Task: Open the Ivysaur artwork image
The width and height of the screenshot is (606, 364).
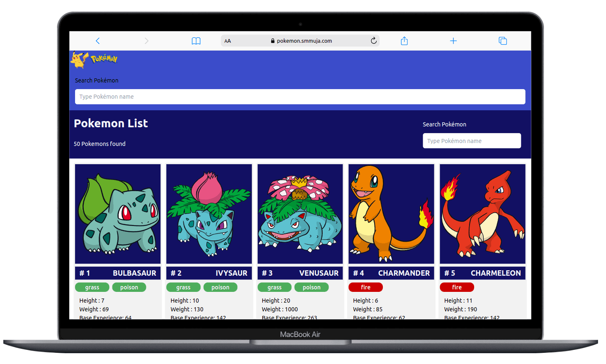Action: (x=209, y=214)
